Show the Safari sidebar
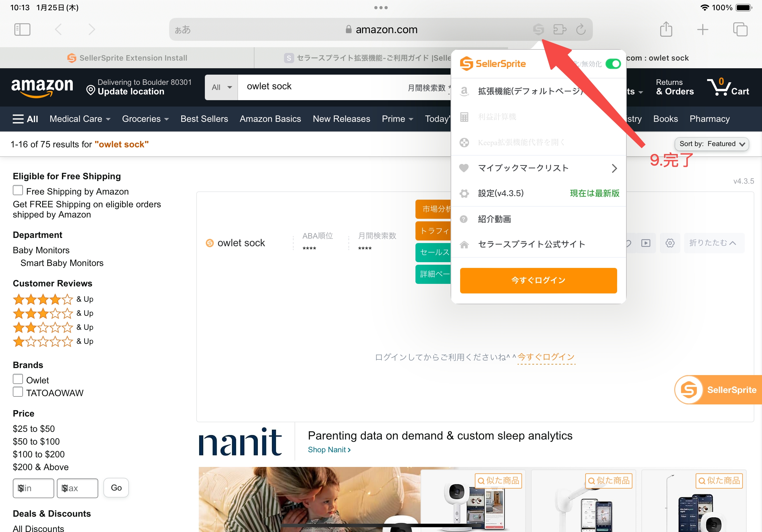The image size is (762, 532). [22, 30]
